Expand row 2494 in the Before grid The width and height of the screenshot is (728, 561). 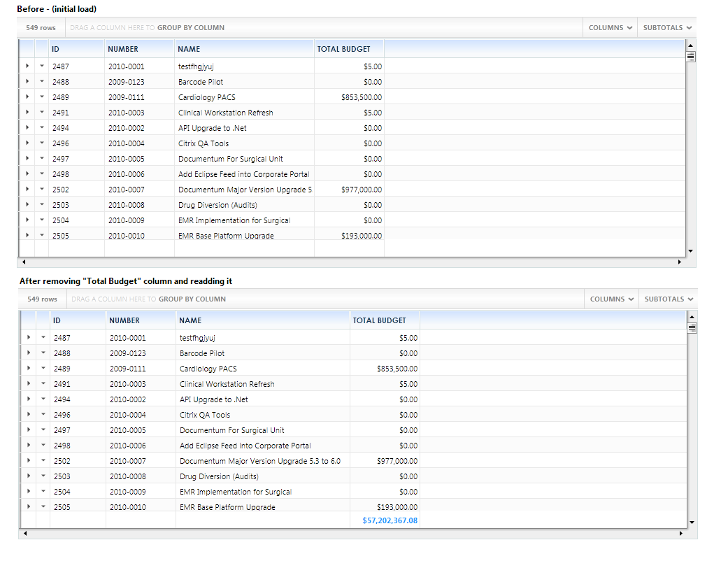27,128
